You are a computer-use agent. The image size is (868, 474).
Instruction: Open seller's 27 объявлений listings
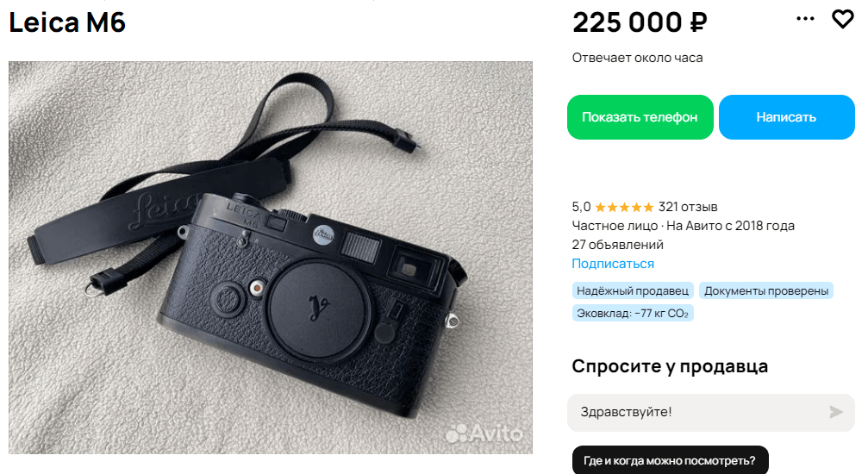[617, 245]
